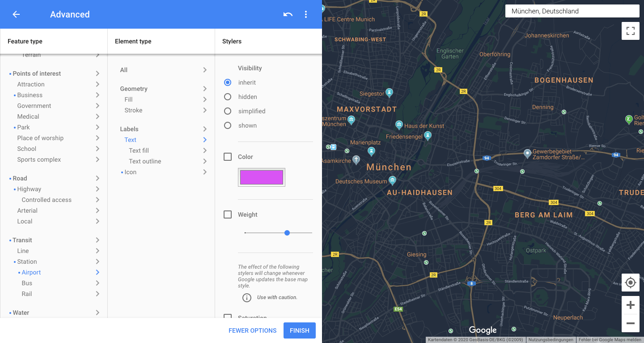Enable the Weight checkbox

pos(228,214)
